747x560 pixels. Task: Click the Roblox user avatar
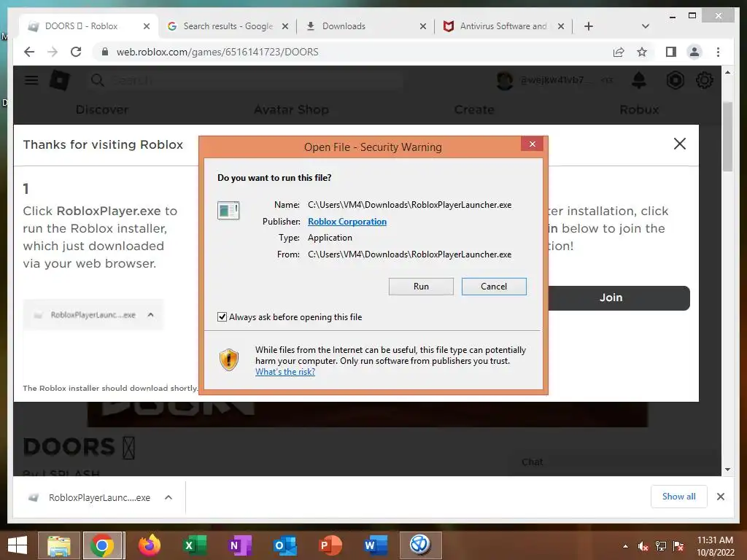point(505,80)
